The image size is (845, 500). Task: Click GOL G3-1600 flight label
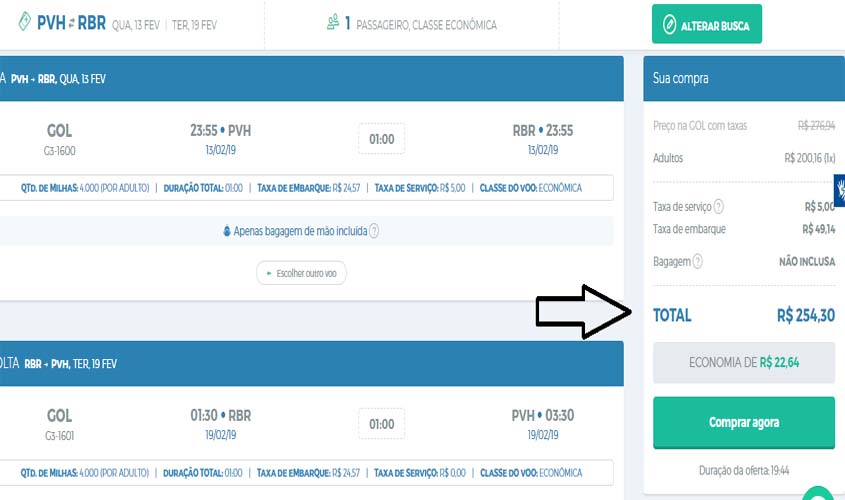60,139
